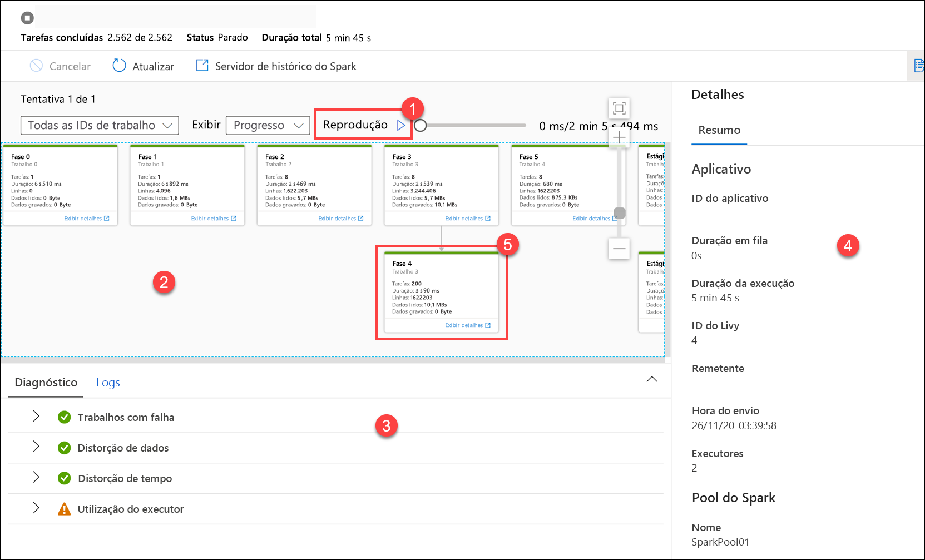Click the Trabalhos com falha label
The height and width of the screenshot is (560, 925).
(126, 418)
